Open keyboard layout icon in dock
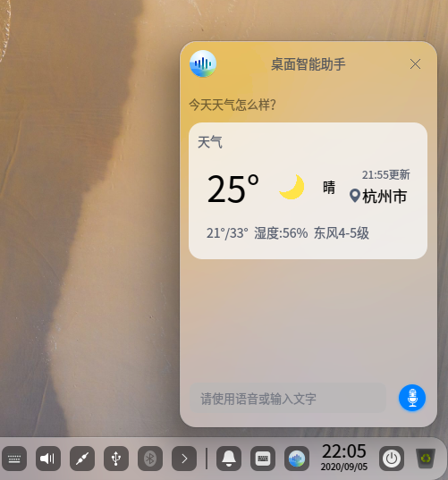Image resolution: width=448 pixels, height=480 pixels. tap(263, 459)
